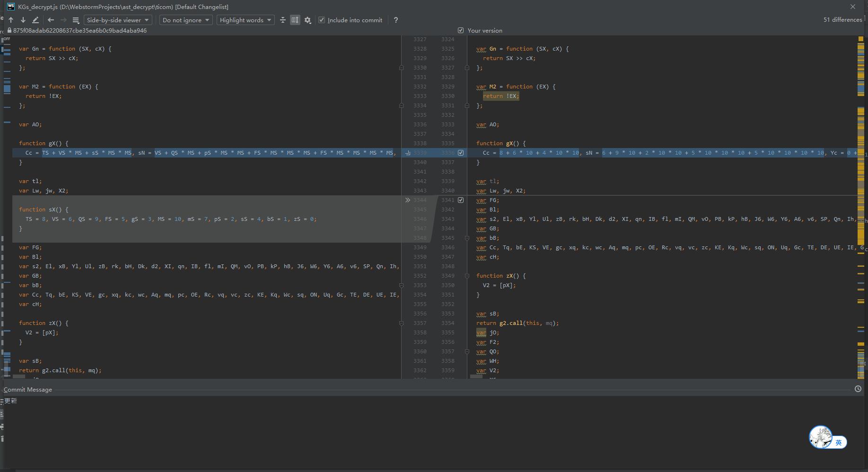868x472 pixels.
Task: Go to next difference arrow
Action: pos(23,20)
